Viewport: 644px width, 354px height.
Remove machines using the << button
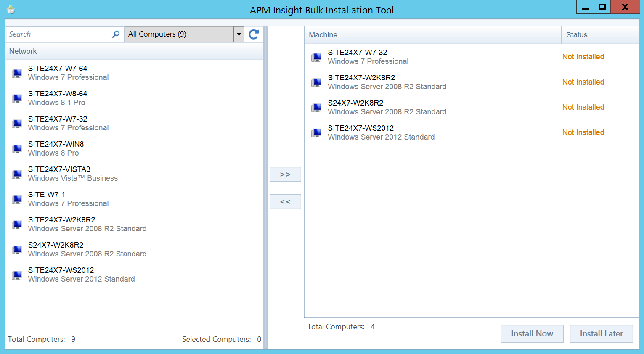pos(285,202)
